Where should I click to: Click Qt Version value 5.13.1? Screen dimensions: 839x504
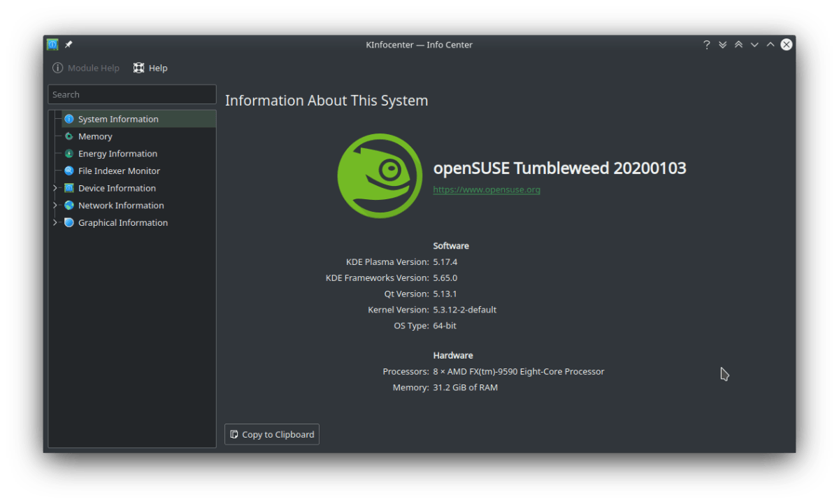[x=445, y=294]
